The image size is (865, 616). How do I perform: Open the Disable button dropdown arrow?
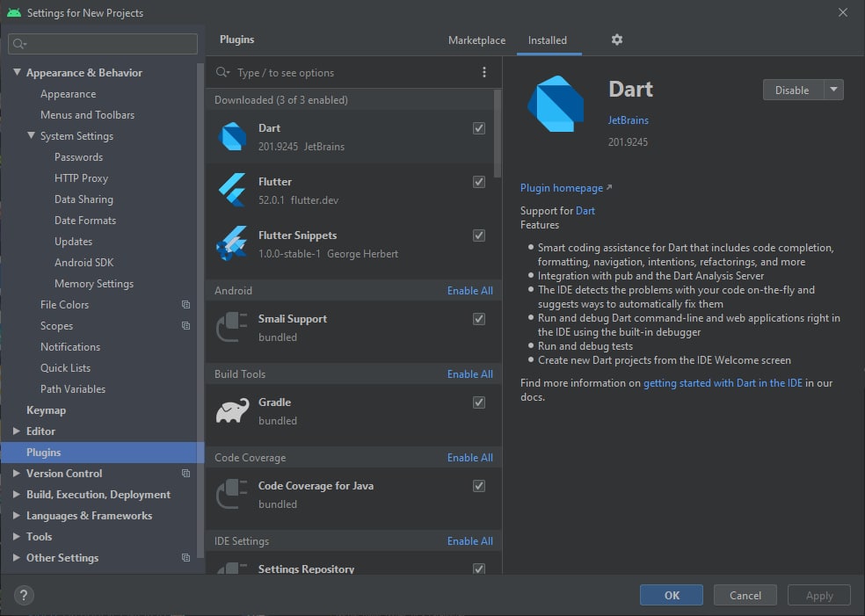(833, 90)
